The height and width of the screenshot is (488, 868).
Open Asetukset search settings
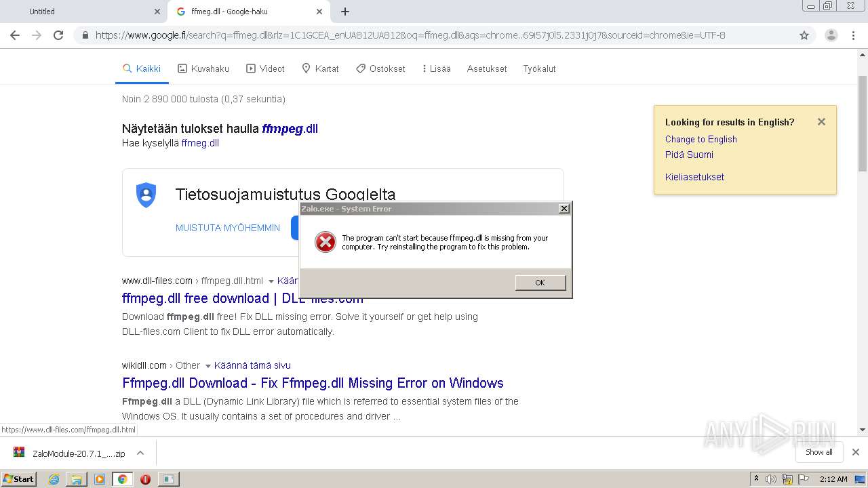point(487,68)
